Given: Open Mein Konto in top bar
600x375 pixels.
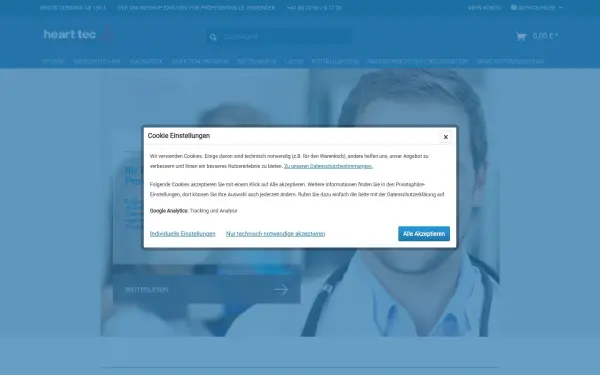Looking at the screenshot, I should [x=484, y=8].
